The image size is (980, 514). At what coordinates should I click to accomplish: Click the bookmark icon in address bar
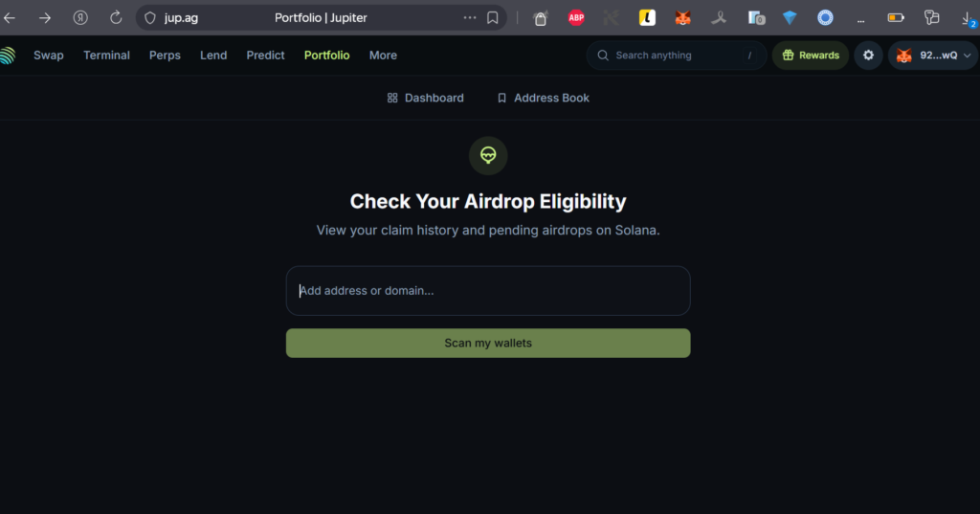(493, 17)
